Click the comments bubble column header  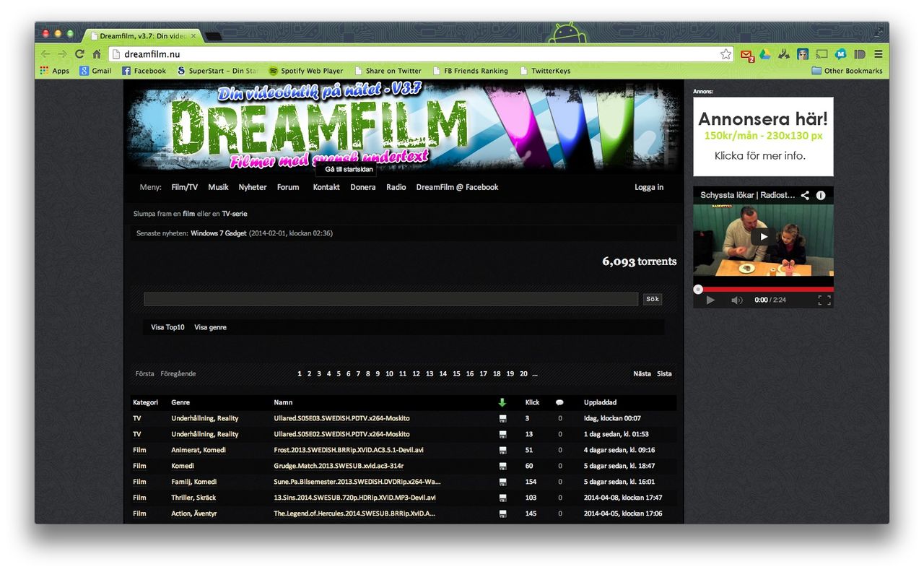(x=559, y=402)
